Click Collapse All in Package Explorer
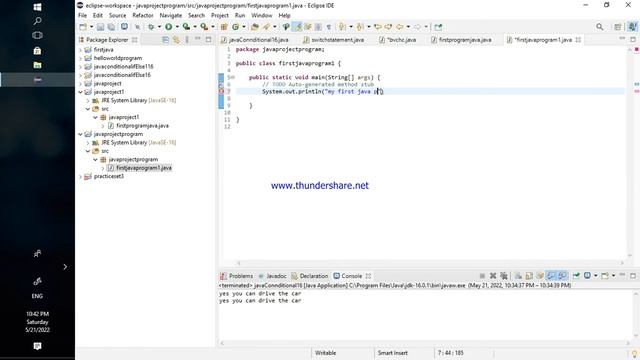640x360 pixels. [165, 40]
